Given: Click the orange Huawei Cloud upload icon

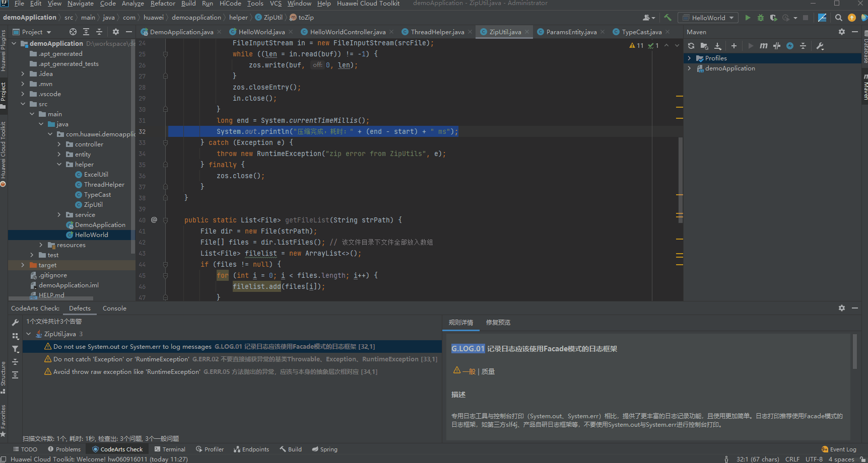Looking at the screenshot, I should (851, 17).
